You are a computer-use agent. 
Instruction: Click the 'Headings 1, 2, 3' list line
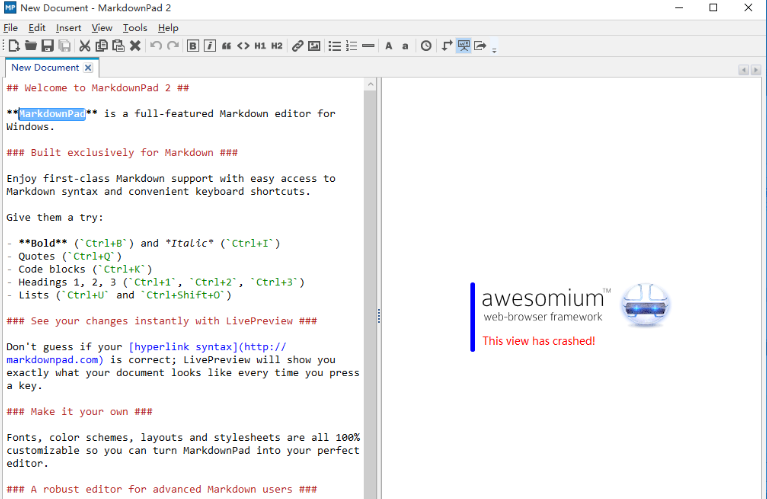tap(156, 282)
